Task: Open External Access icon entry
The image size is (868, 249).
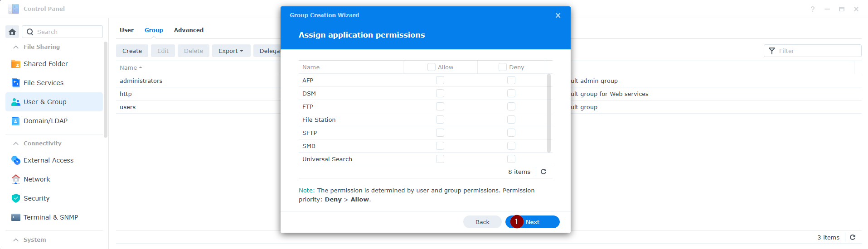Action: pyautogui.click(x=15, y=160)
